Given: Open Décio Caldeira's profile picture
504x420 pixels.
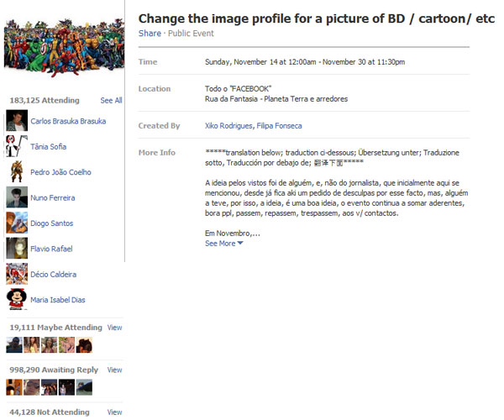Looking at the screenshot, I should click(17, 274).
